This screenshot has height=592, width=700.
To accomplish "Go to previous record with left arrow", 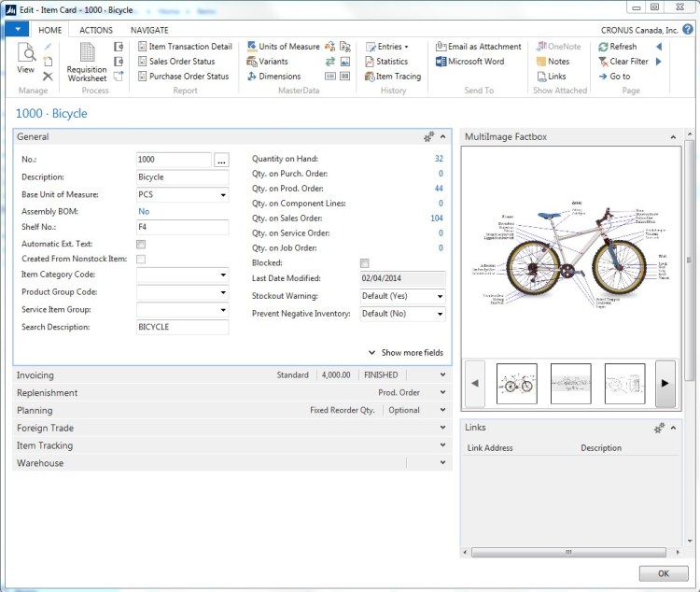I will click(x=659, y=47).
